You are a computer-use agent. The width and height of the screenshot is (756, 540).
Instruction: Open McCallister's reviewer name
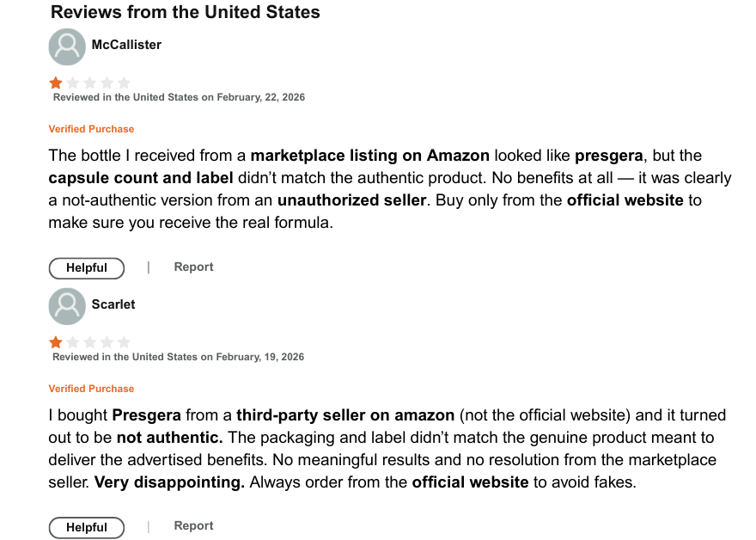point(126,45)
